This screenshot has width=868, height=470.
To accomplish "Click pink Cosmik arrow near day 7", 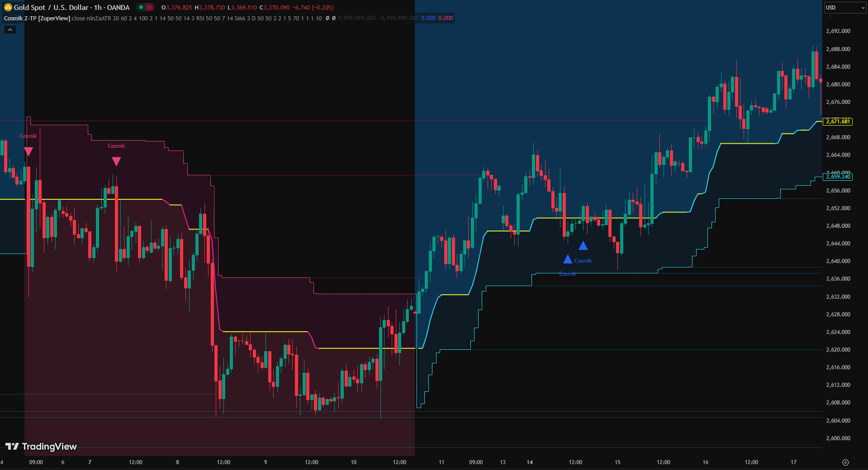I will pyautogui.click(x=116, y=161).
